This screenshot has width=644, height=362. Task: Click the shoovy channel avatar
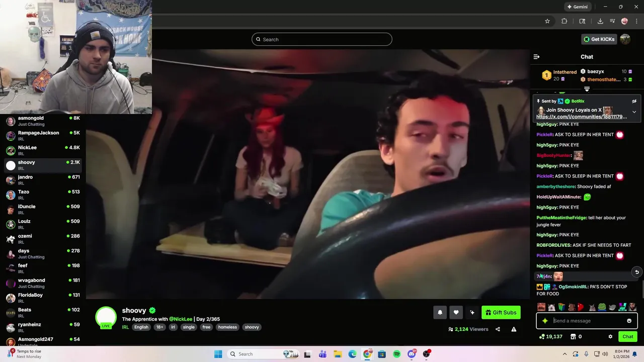click(106, 317)
